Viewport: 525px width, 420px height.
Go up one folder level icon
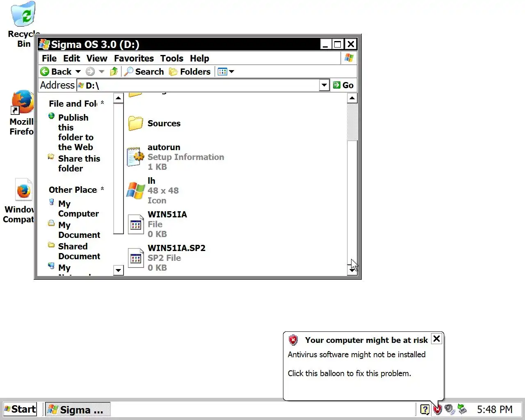point(114,72)
